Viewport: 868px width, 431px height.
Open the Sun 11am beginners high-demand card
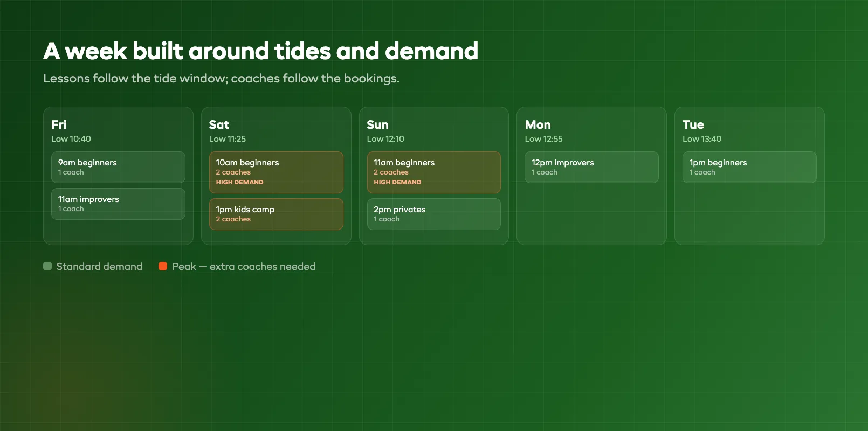434,172
